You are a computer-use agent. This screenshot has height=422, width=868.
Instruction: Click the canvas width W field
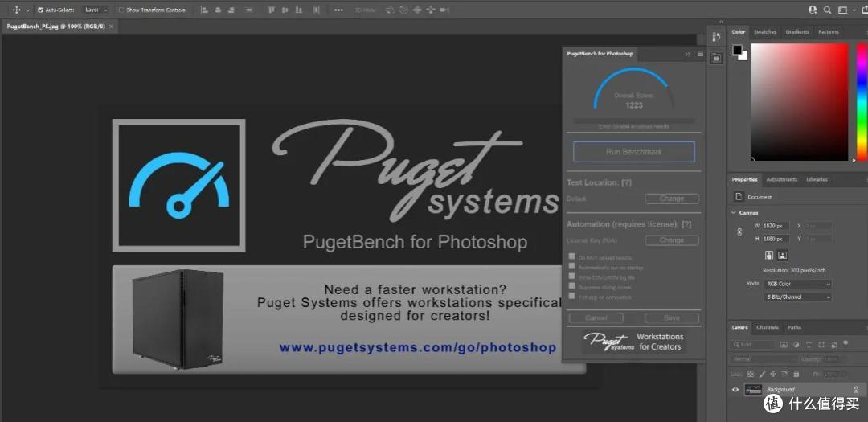pos(775,226)
